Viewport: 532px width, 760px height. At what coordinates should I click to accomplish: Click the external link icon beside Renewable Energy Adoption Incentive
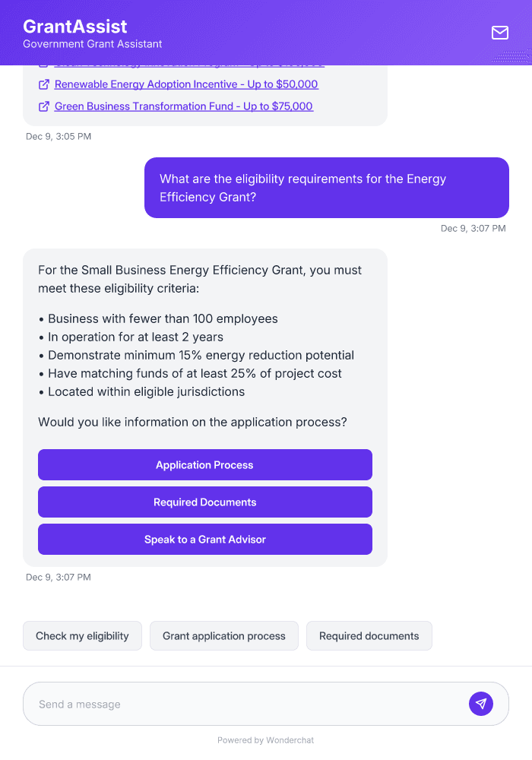[x=43, y=84]
